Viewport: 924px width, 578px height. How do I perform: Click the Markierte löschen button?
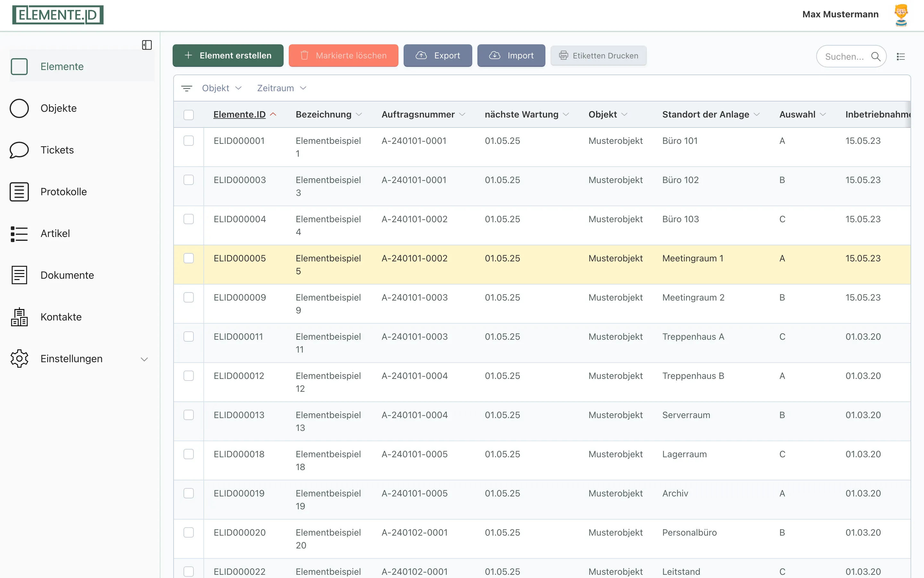(343, 56)
